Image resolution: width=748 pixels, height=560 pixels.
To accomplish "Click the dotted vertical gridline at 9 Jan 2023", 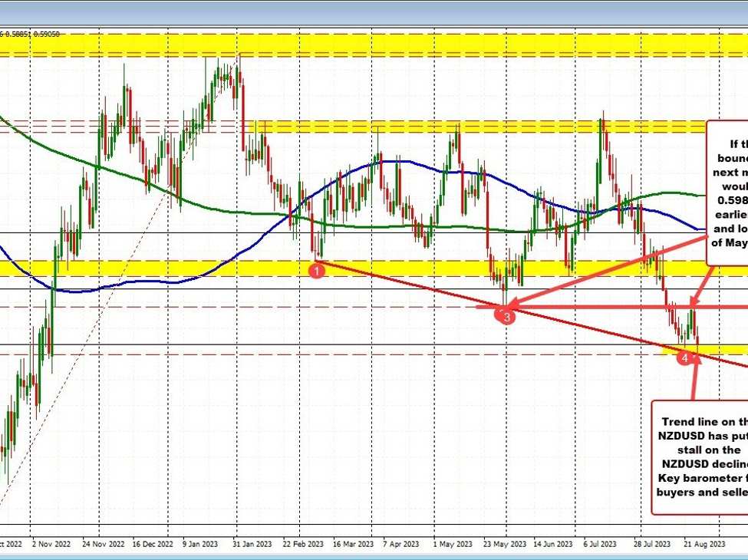I will pyautogui.click(x=167, y=307).
